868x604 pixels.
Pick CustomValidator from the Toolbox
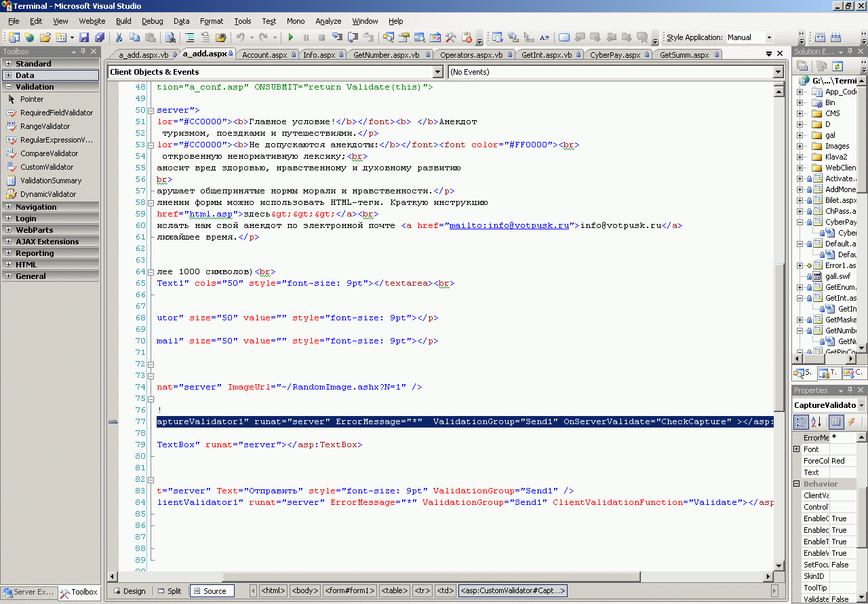[47, 167]
